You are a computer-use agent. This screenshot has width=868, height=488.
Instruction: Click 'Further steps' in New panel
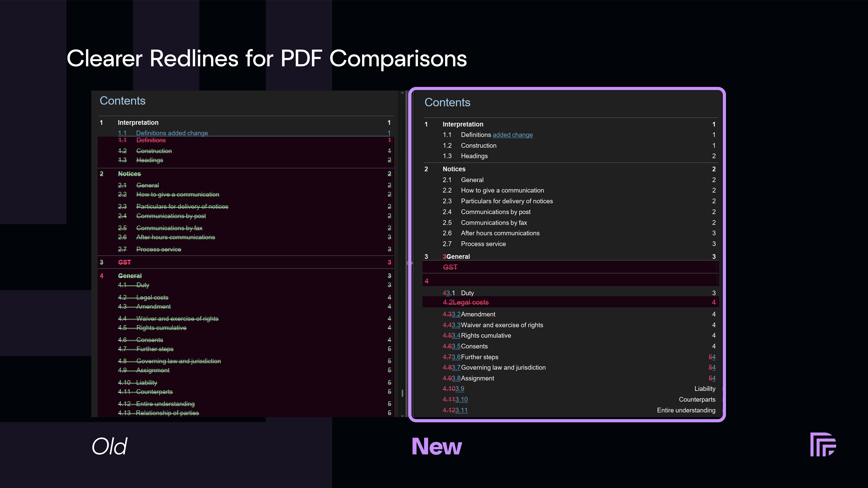(x=479, y=357)
